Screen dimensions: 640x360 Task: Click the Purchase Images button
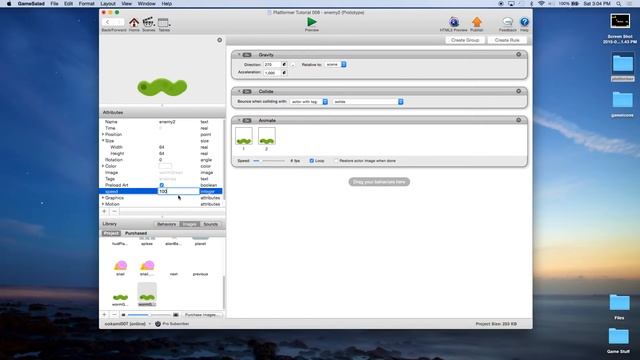tap(201, 315)
